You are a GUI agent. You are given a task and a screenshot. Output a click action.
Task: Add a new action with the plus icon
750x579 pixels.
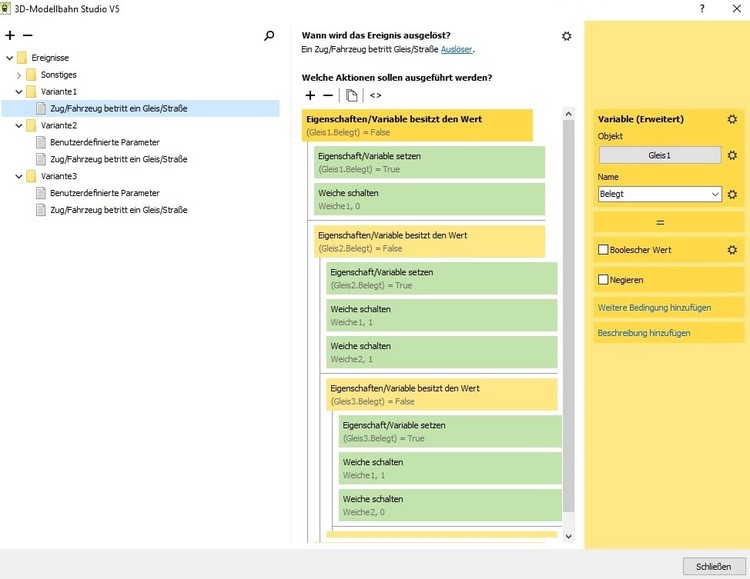coord(310,95)
